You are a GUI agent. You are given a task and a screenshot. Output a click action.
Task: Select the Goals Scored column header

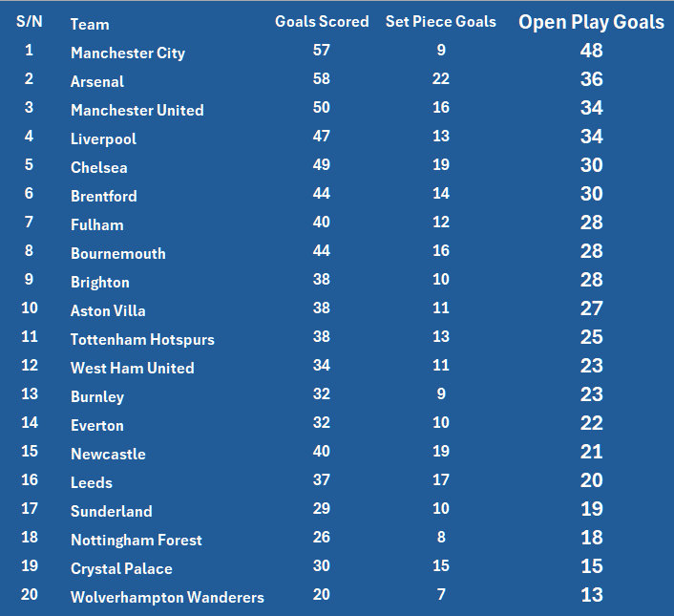322,21
